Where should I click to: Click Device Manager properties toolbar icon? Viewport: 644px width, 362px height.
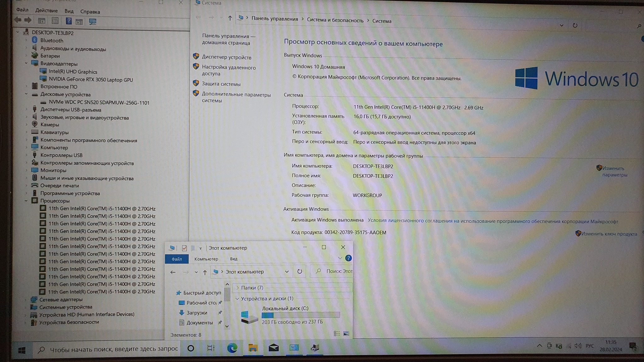pos(55,21)
